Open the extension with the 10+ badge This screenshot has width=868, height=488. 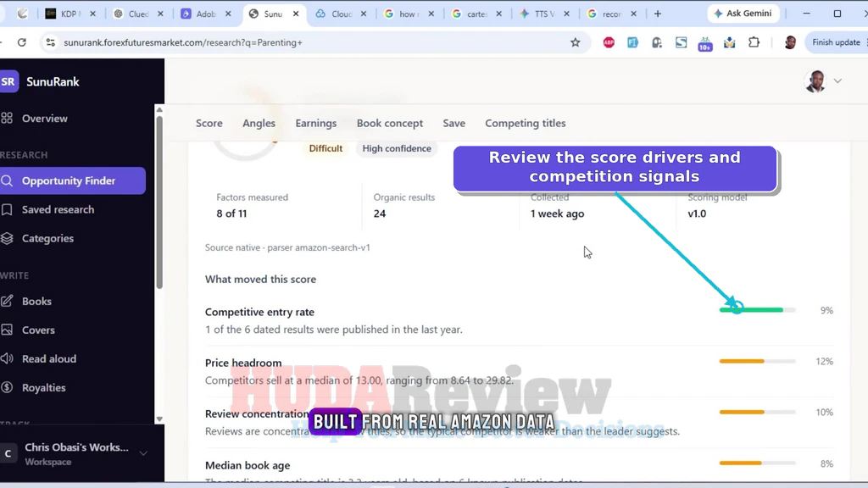point(705,43)
